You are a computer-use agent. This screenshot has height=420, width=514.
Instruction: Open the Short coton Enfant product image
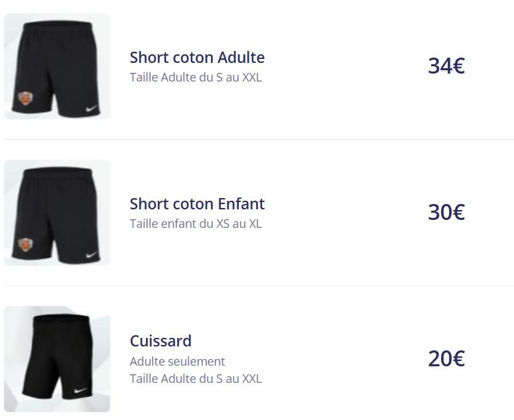[57, 213]
